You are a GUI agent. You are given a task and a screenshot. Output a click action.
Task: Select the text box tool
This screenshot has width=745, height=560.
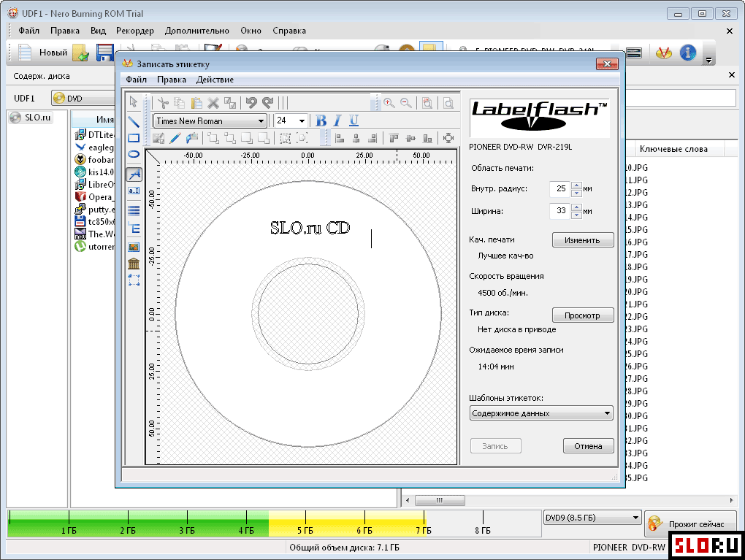click(134, 191)
